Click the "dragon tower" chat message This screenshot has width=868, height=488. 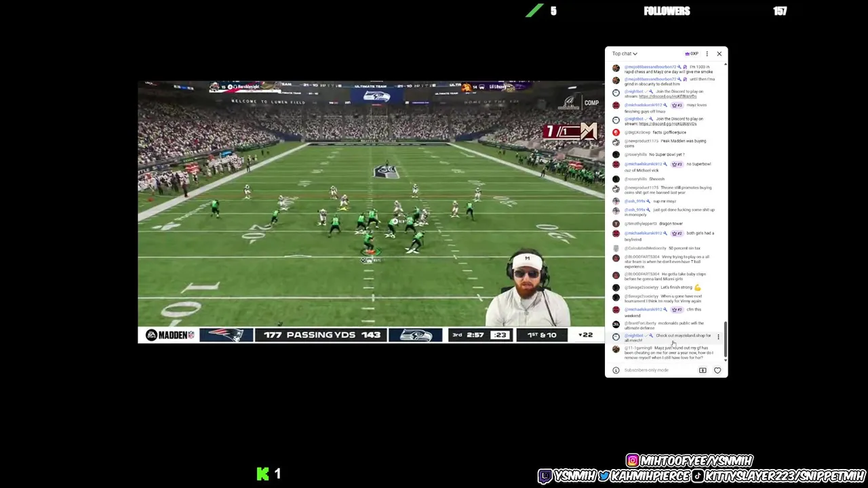tap(670, 224)
